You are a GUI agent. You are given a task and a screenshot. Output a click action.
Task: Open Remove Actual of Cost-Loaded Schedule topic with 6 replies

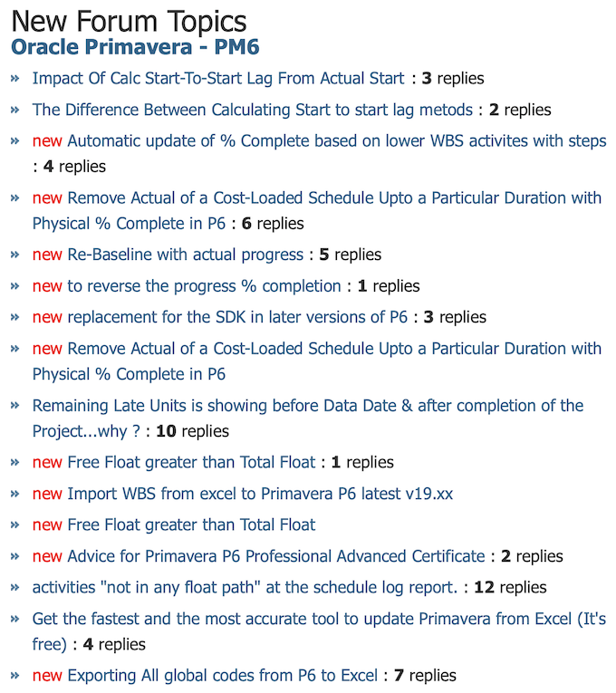click(x=317, y=211)
